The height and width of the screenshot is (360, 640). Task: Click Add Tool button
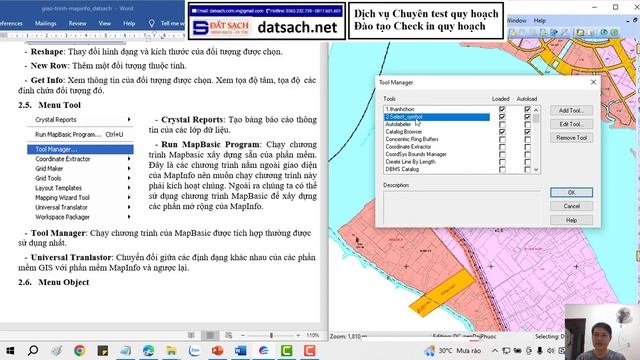pyautogui.click(x=571, y=110)
